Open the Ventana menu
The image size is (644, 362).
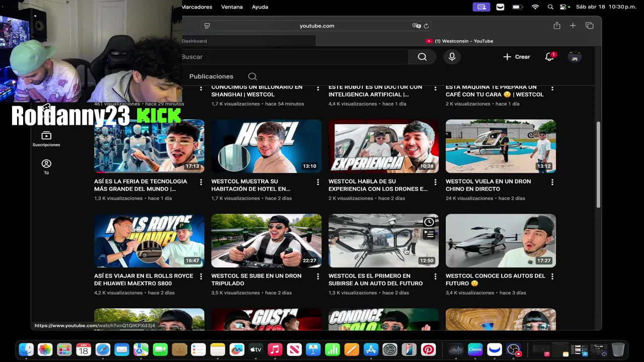232,7
